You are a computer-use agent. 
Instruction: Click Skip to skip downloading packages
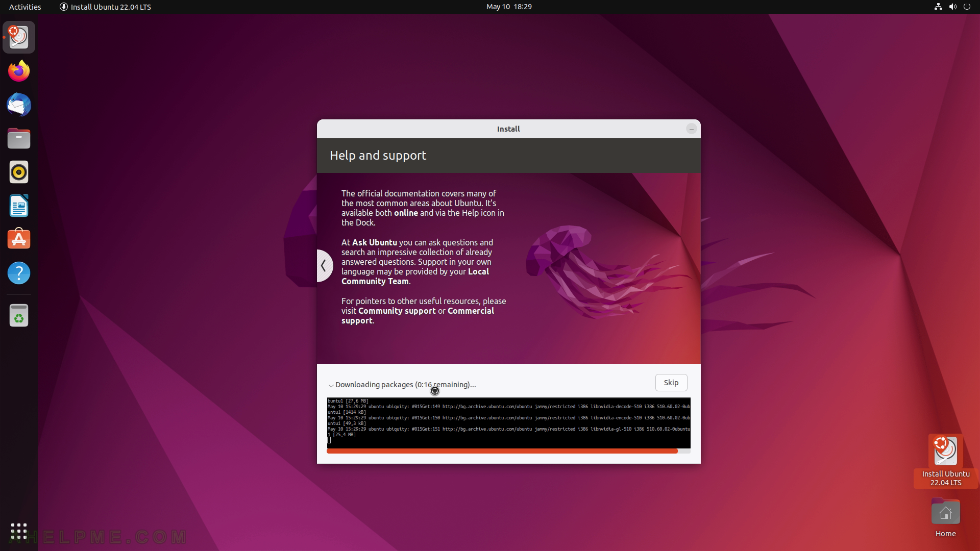click(671, 383)
